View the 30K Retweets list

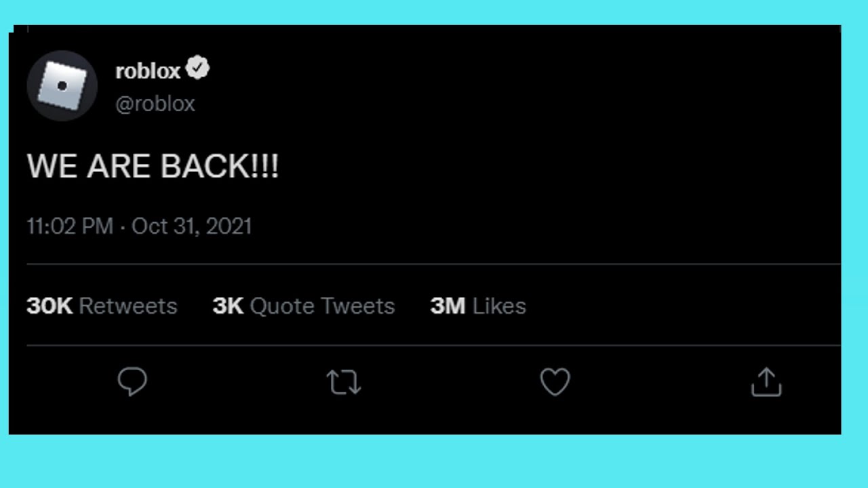click(102, 306)
